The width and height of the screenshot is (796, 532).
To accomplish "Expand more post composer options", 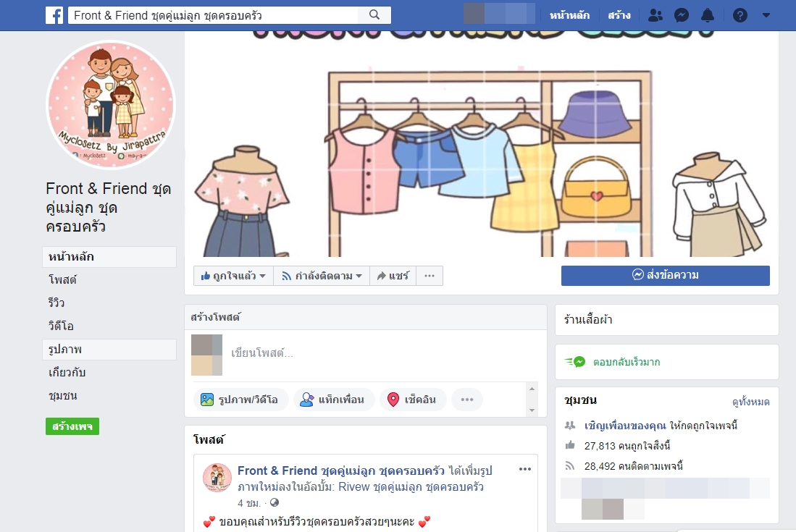I will click(467, 400).
